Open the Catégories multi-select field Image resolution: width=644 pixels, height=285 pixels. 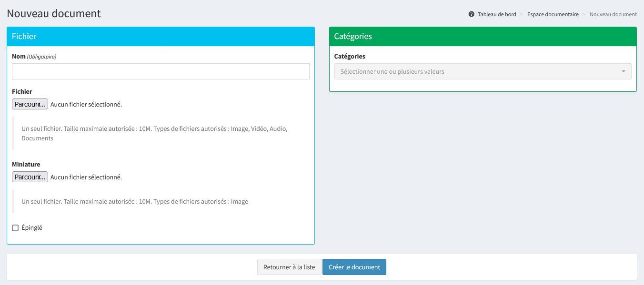coord(476,72)
